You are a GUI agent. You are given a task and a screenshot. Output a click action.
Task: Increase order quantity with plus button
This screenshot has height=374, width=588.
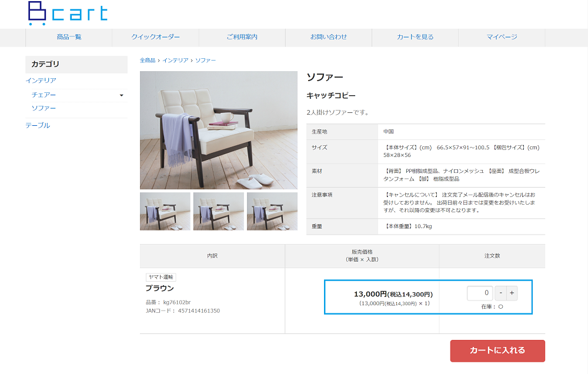click(512, 293)
